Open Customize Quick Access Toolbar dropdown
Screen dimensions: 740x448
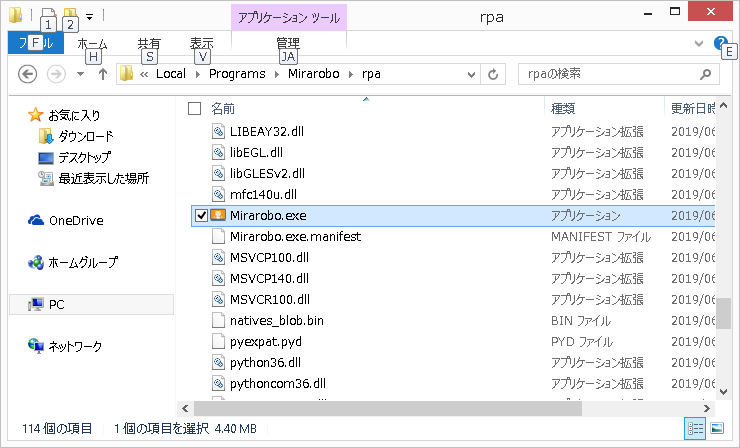(x=89, y=17)
